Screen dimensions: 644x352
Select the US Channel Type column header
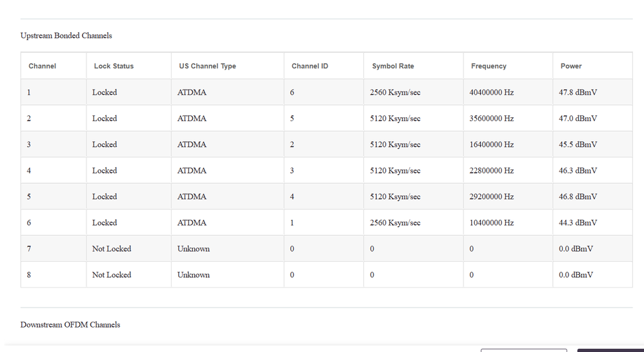pos(207,66)
